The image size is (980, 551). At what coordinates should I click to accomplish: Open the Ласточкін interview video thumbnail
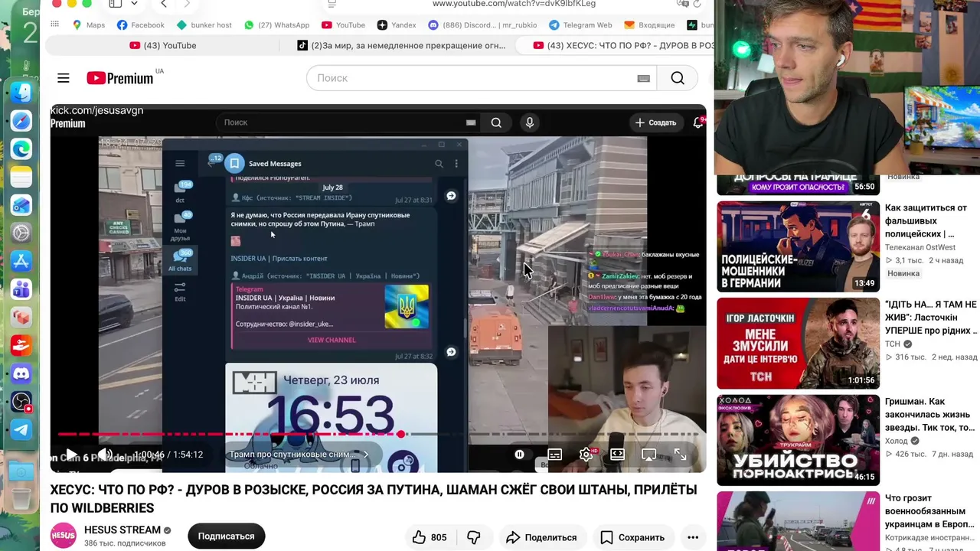click(798, 343)
